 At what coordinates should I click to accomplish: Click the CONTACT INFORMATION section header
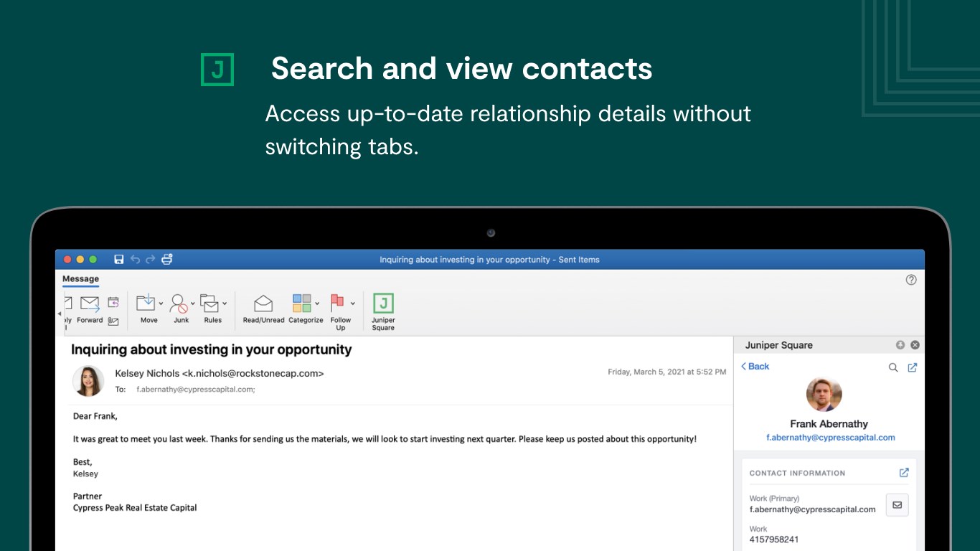(797, 474)
